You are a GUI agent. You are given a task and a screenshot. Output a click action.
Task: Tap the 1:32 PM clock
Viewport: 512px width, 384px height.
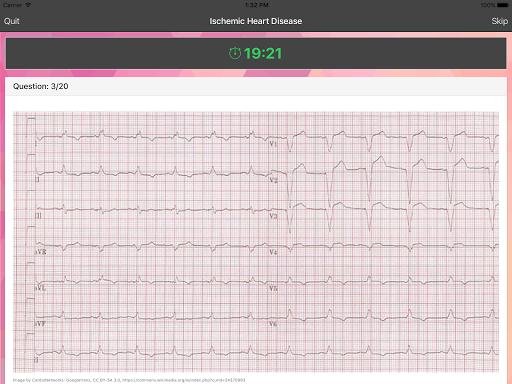pos(256,5)
